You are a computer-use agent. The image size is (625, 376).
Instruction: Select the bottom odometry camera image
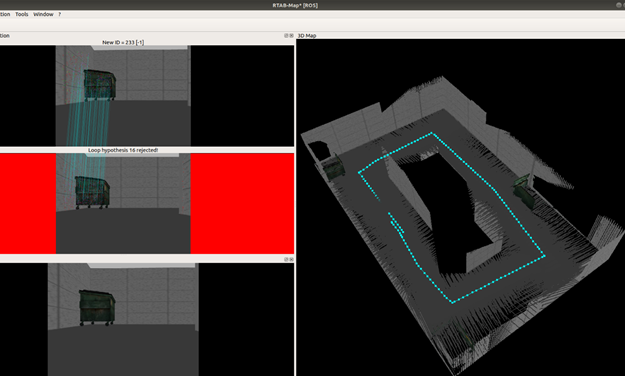coord(123,319)
